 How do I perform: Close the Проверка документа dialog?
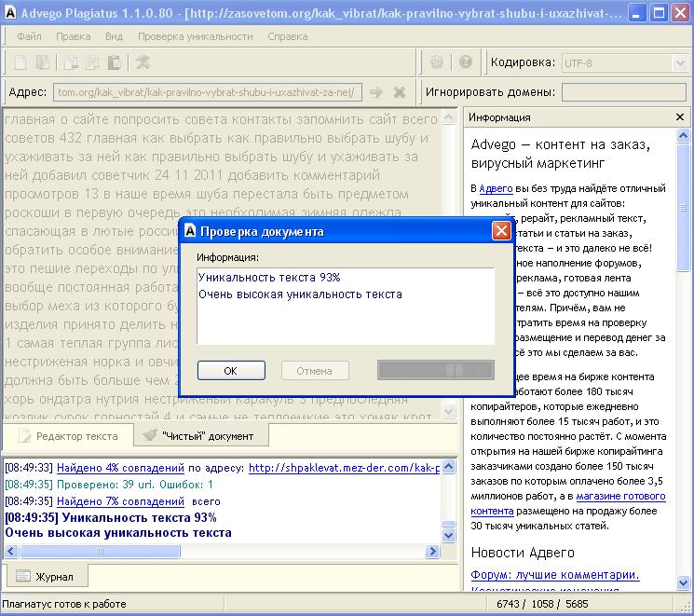[x=501, y=231]
